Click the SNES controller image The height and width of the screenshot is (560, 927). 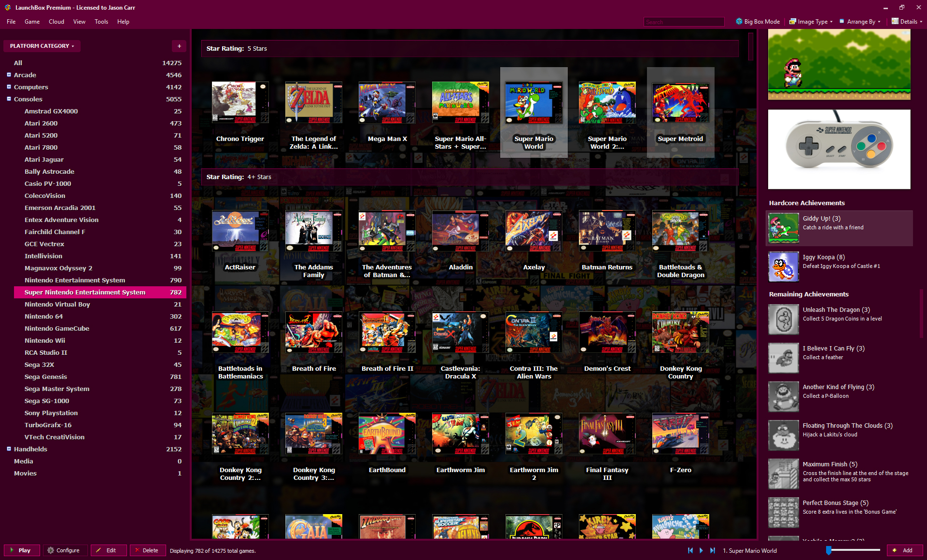(839, 149)
